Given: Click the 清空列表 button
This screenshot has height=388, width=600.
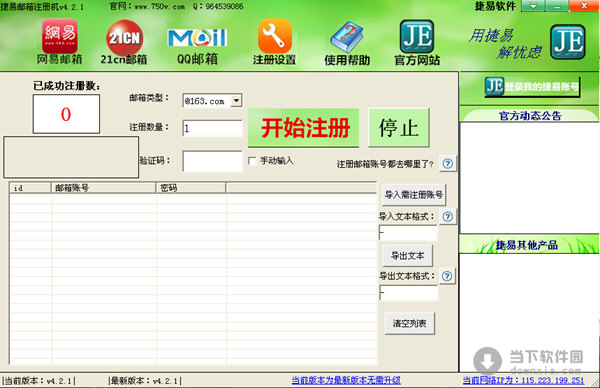Looking at the screenshot, I should (x=409, y=323).
